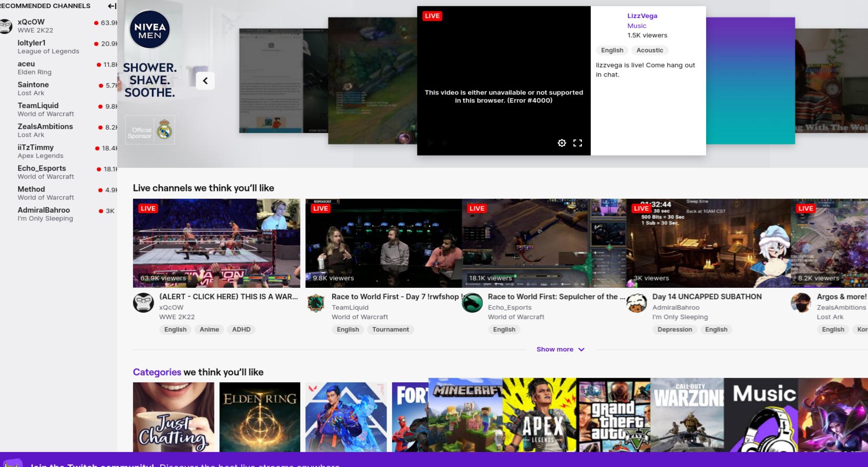
Task: Open xQcOW avatar under first stream
Action: click(143, 303)
